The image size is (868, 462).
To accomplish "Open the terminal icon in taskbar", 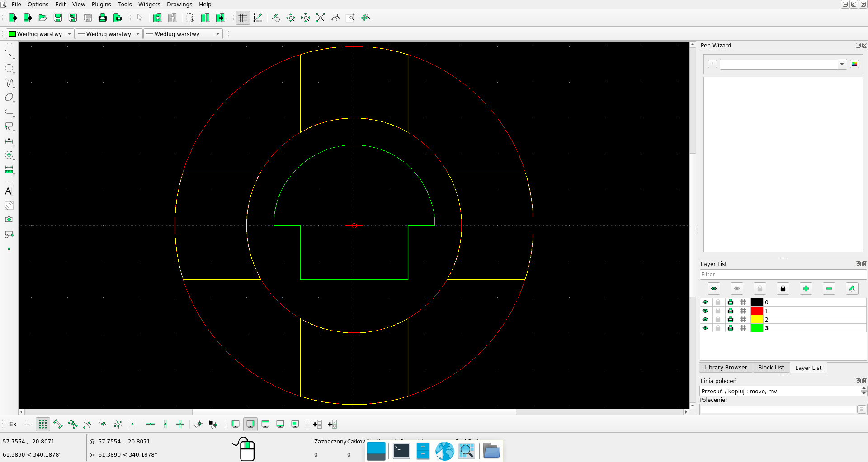I will point(401,451).
